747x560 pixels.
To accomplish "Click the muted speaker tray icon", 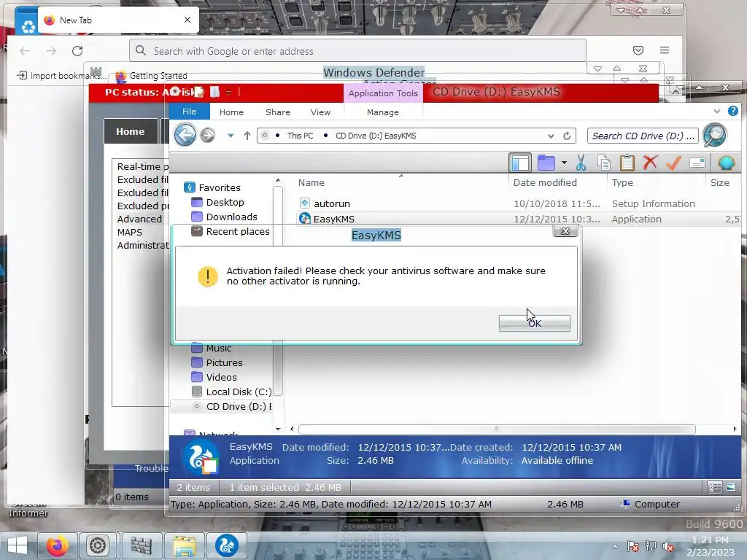I will 668,546.
